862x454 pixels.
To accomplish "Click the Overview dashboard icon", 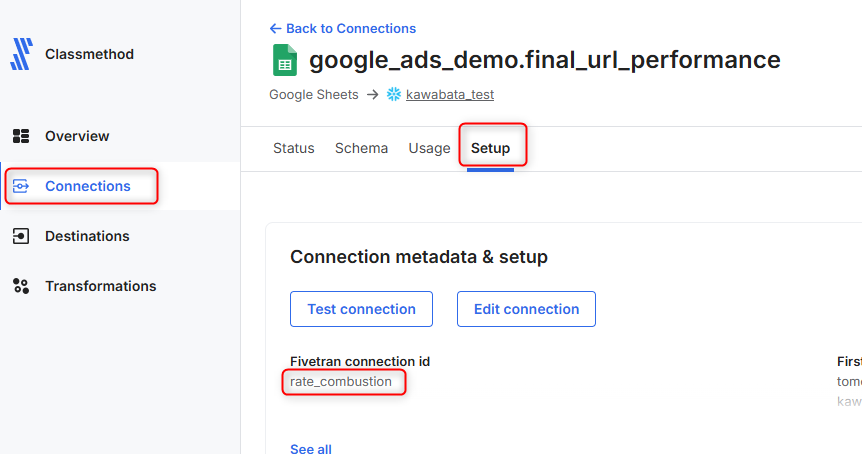I will pos(21,136).
